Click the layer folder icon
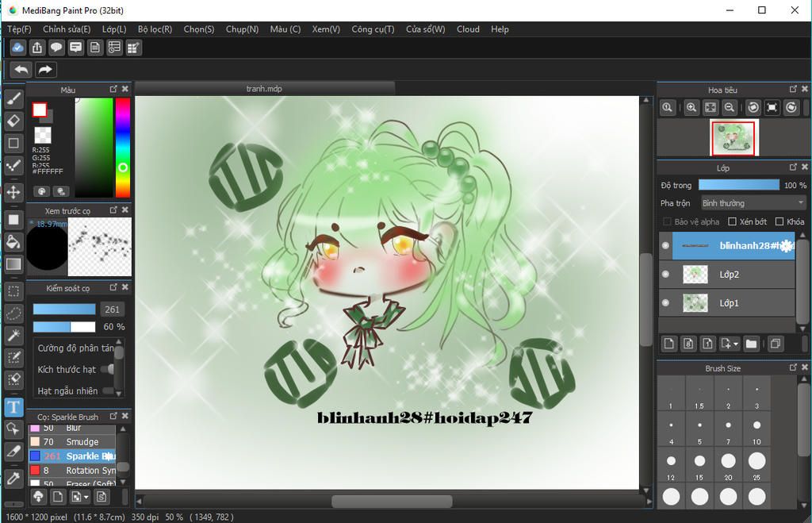812x523 pixels. pos(752,344)
